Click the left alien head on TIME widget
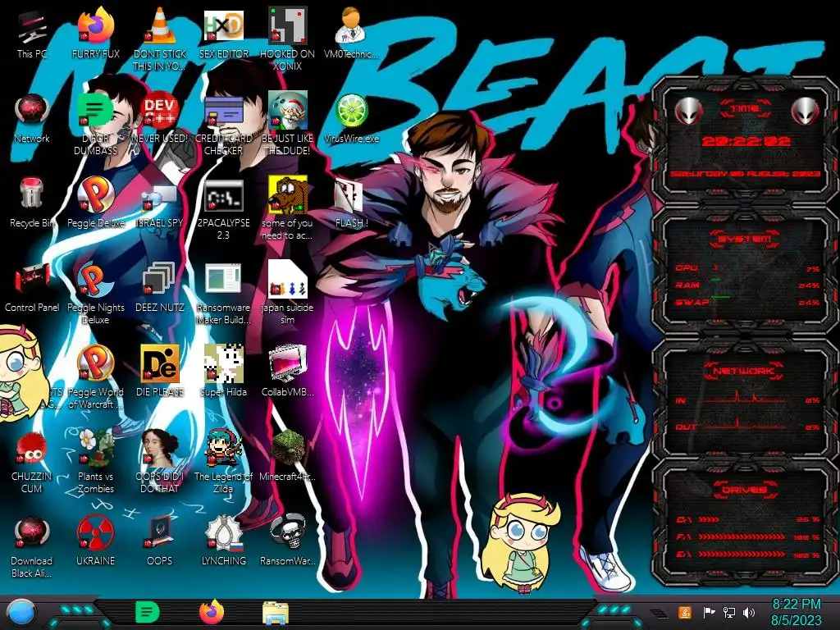Viewport: 840px width, 630px height. (x=688, y=112)
